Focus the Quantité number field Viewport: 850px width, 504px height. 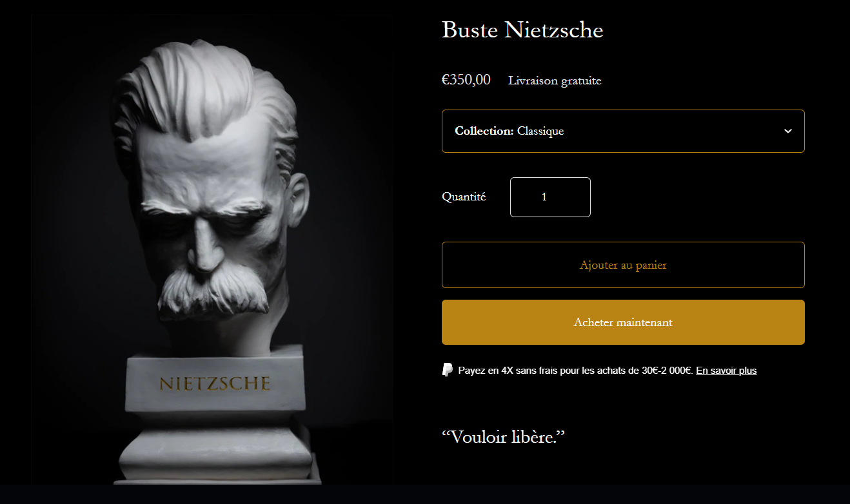tap(550, 197)
